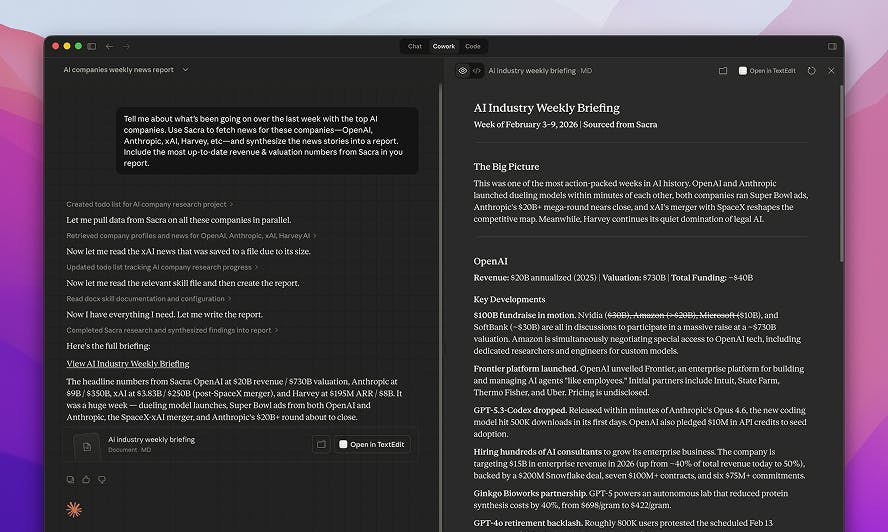Click the back navigation arrow

[x=109, y=46]
